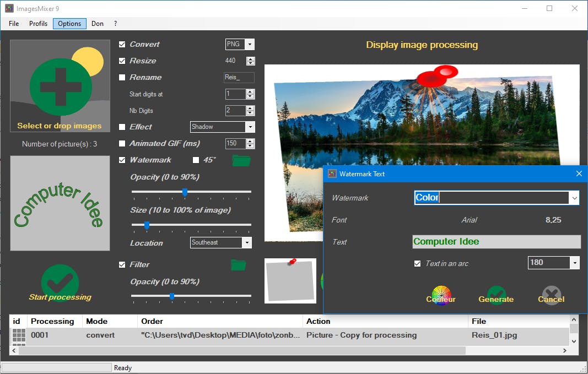
Task: Select the pinned note filter thumbnail
Action: point(290,281)
